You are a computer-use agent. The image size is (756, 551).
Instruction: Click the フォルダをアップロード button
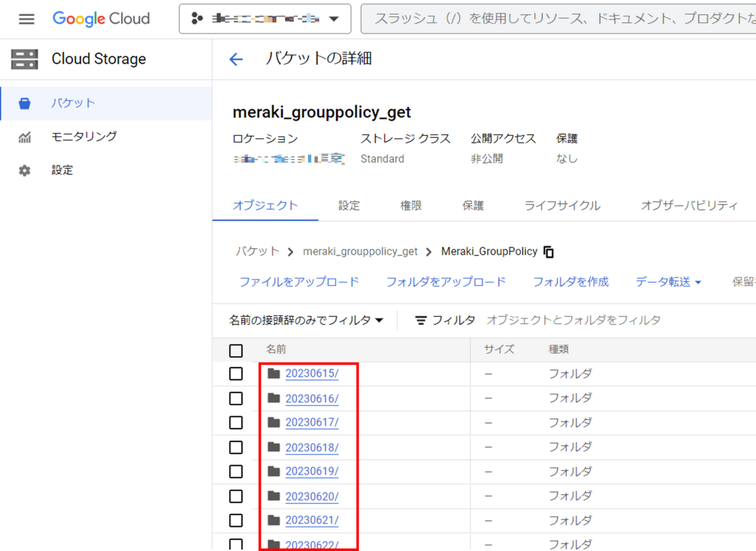point(446,282)
